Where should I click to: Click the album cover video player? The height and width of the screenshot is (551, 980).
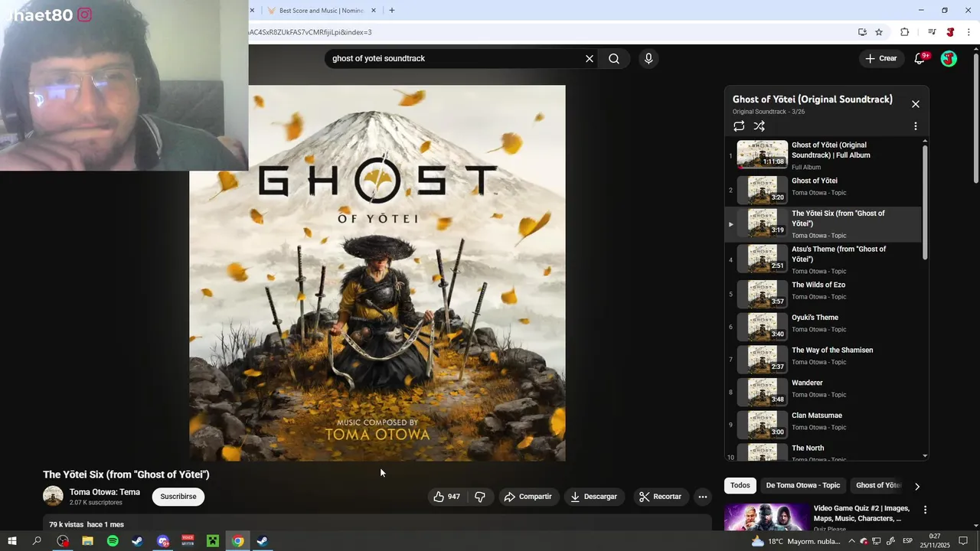pyautogui.click(x=377, y=273)
